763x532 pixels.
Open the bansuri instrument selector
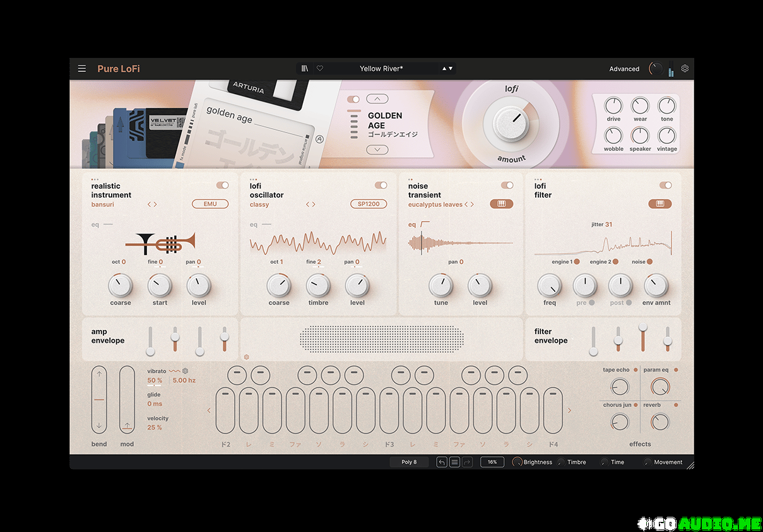(103, 204)
